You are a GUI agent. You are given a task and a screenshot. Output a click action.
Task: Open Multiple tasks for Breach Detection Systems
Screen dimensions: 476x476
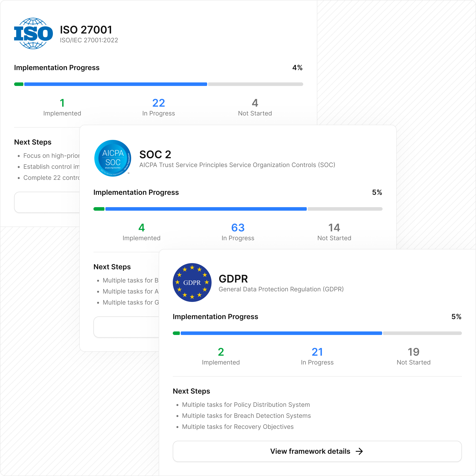tap(246, 416)
